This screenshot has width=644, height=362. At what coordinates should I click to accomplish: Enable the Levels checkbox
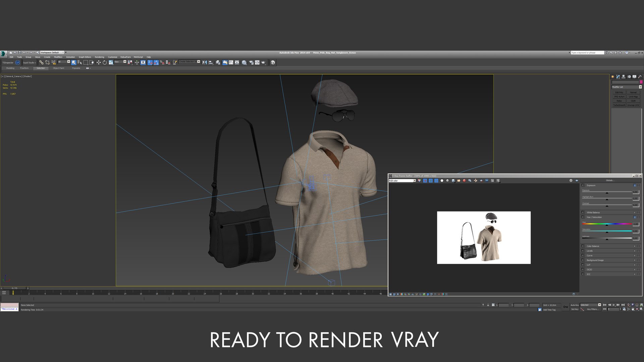pyautogui.click(x=583, y=251)
